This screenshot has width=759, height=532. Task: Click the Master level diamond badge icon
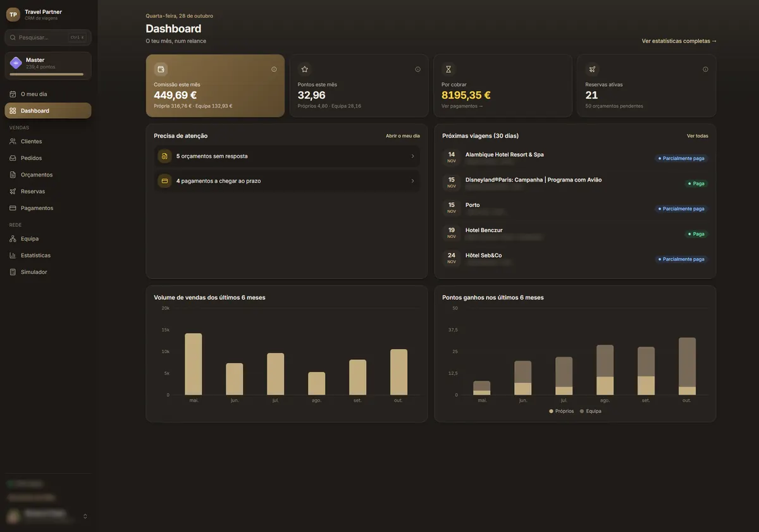coord(16,63)
